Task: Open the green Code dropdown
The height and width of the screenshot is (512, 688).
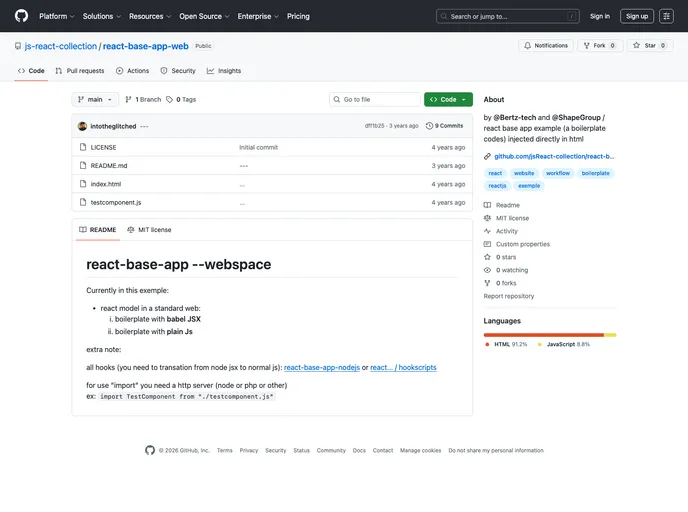Action: click(x=448, y=100)
